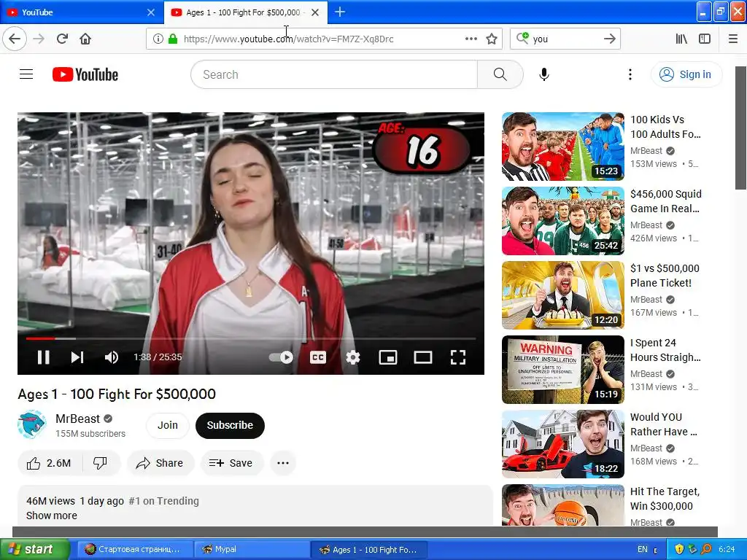Bookmark this page with star
The width and height of the screenshot is (747, 560).
492,39
